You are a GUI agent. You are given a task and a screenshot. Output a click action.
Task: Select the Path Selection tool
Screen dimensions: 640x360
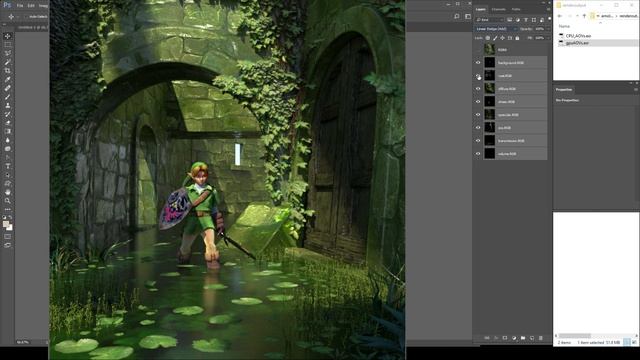[x=7, y=175]
